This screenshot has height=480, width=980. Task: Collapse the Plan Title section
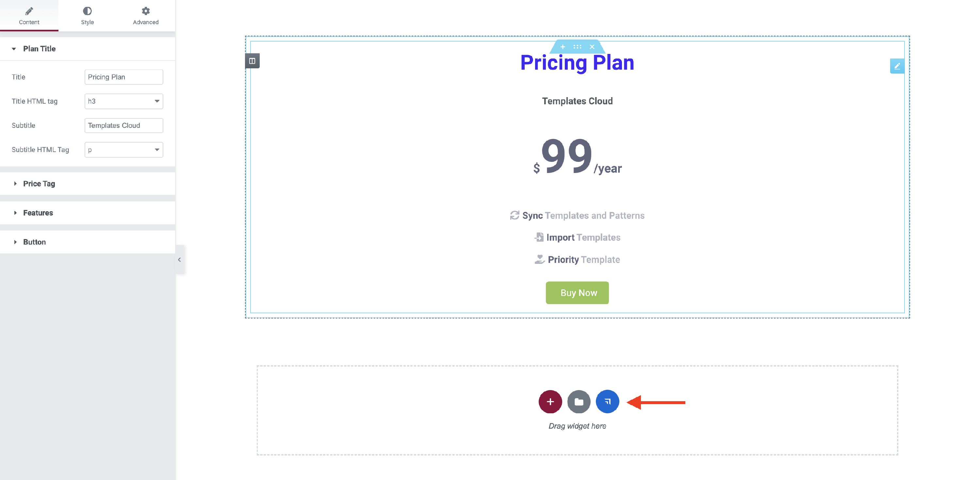39,49
